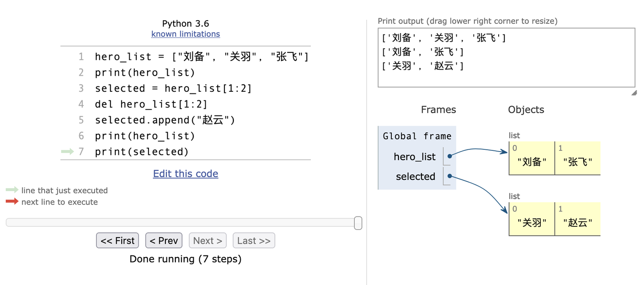This screenshot has width=644, height=285.
Task: Click the 'line that just executed' legend text
Action: click(64, 190)
